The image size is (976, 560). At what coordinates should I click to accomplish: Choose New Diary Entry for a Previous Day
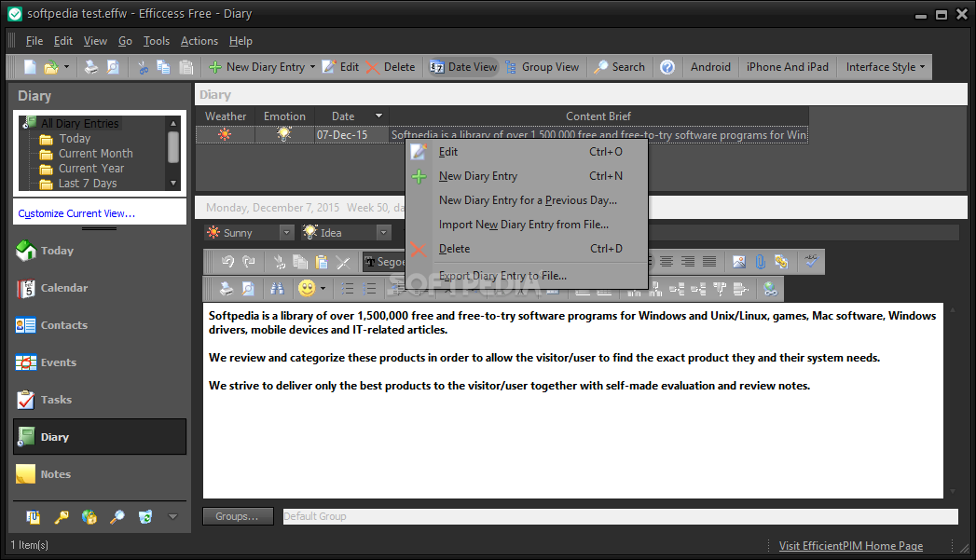(527, 200)
